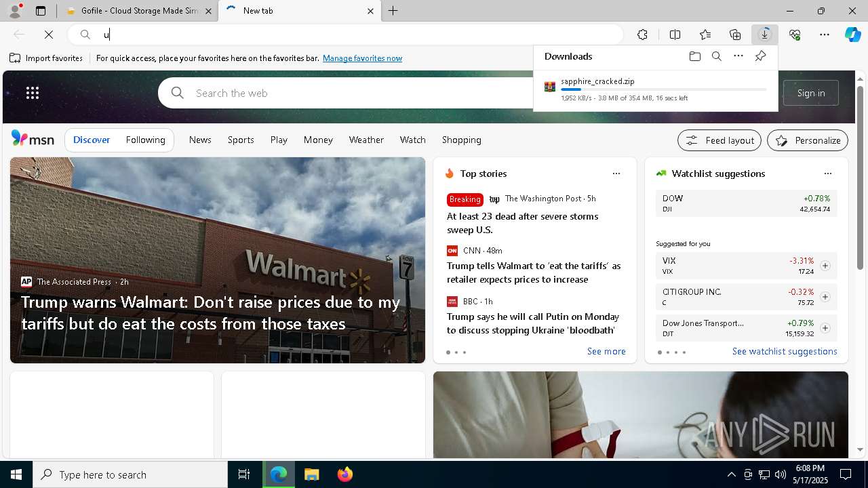This screenshot has height=488, width=868.
Task: Open the msn logo home
Action: [x=33, y=139]
